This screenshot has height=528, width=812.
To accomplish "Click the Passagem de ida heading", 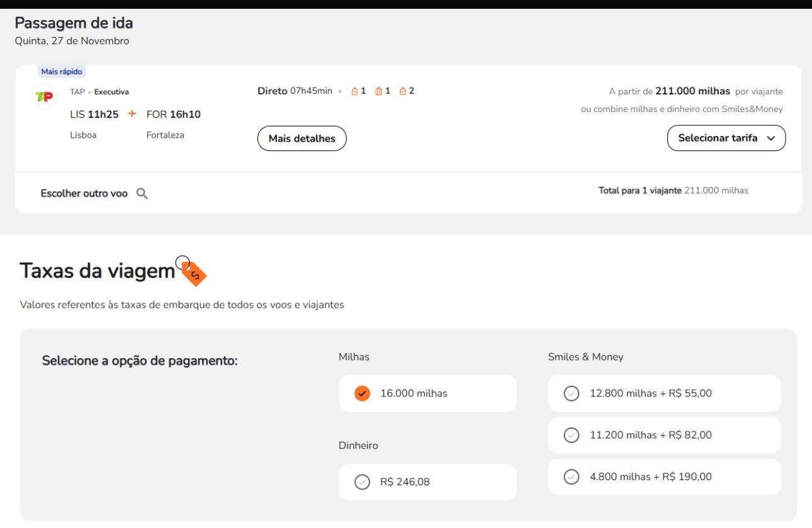I will pyautogui.click(x=74, y=23).
